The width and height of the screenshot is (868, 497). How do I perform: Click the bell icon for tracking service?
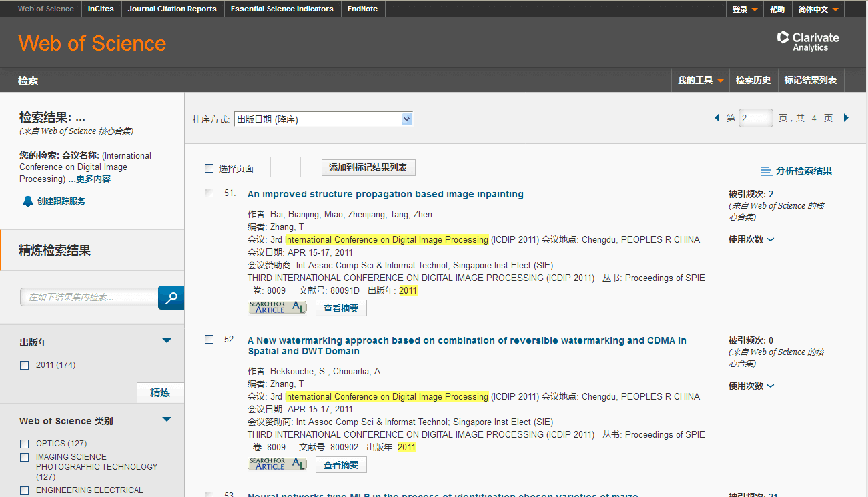tap(27, 201)
